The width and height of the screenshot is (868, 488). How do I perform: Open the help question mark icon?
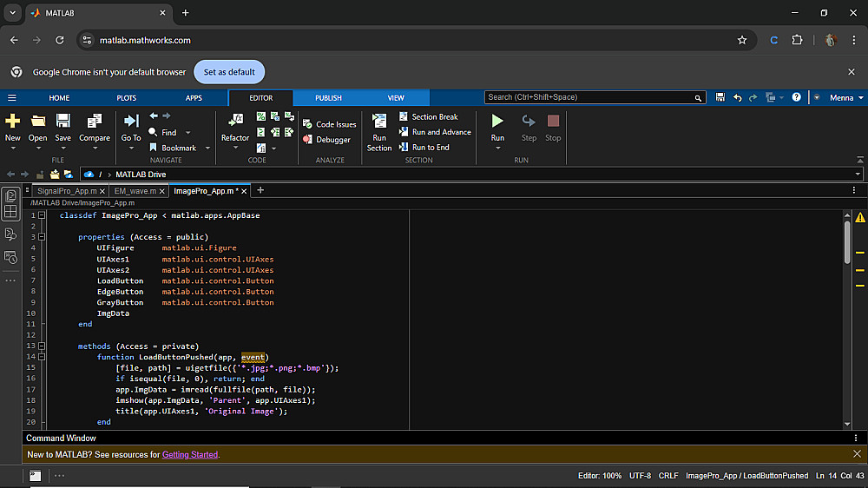pyautogui.click(x=796, y=98)
